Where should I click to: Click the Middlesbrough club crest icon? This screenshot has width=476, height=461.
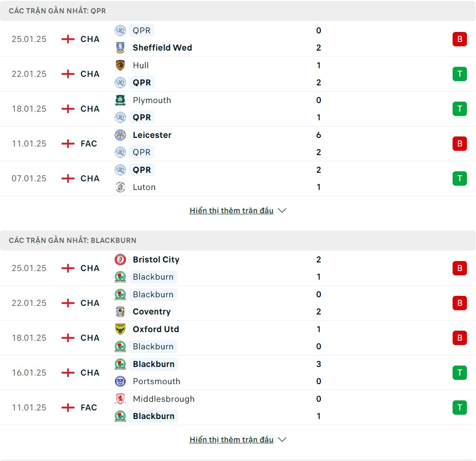pos(120,399)
